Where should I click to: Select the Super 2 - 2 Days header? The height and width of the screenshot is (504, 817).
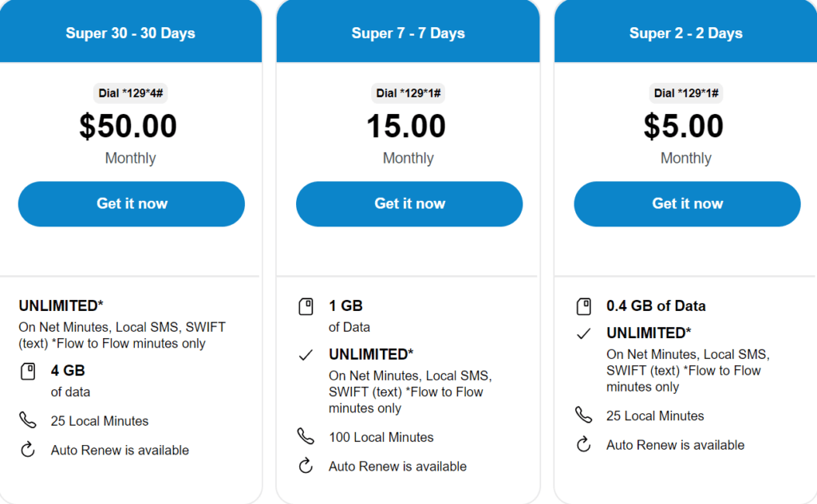(x=685, y=33)
